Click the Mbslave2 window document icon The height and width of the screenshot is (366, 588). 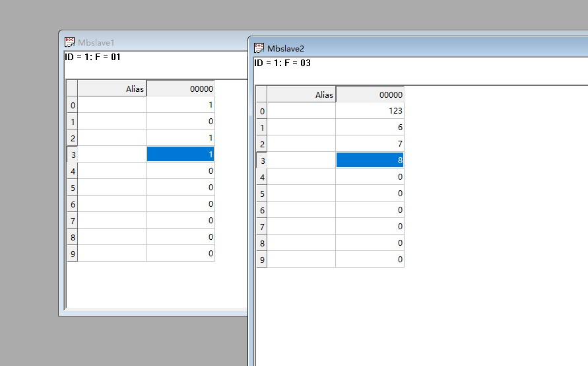(259, 48)
